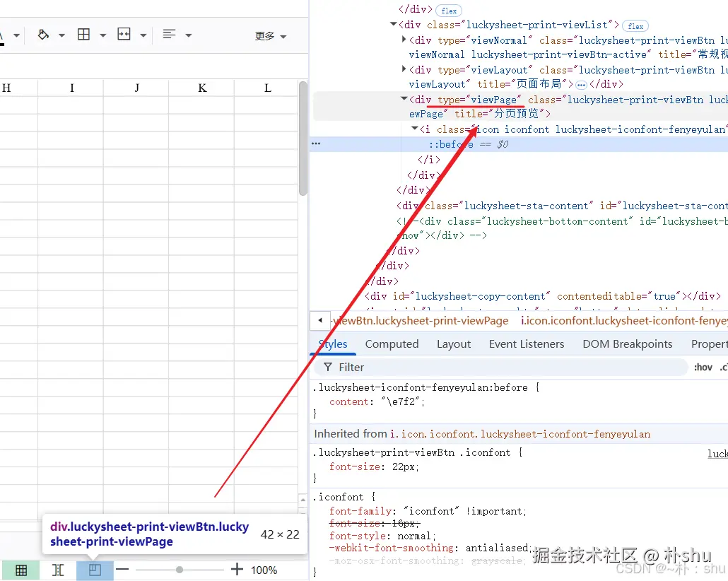Expand the viewLayout div node
Image resolution: width=728 pixels, height=581 pixels.
click(404, 69)
